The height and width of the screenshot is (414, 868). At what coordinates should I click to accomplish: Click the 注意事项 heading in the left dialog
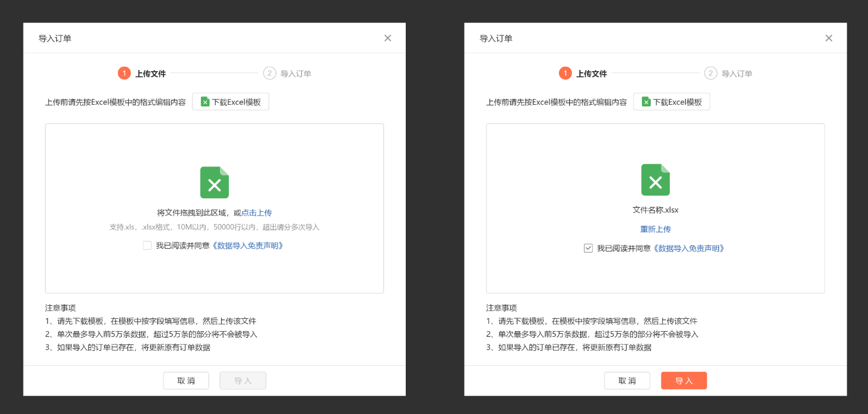tap(60, 308)
